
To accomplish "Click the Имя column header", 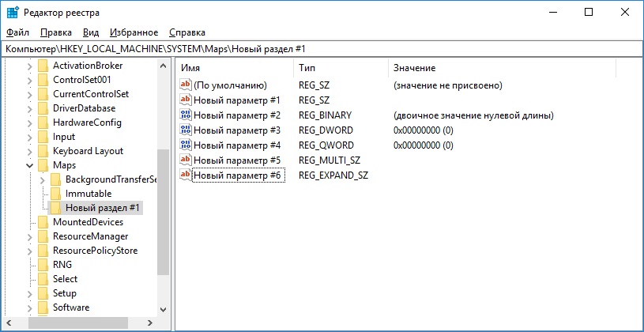I will click(191, 68).
